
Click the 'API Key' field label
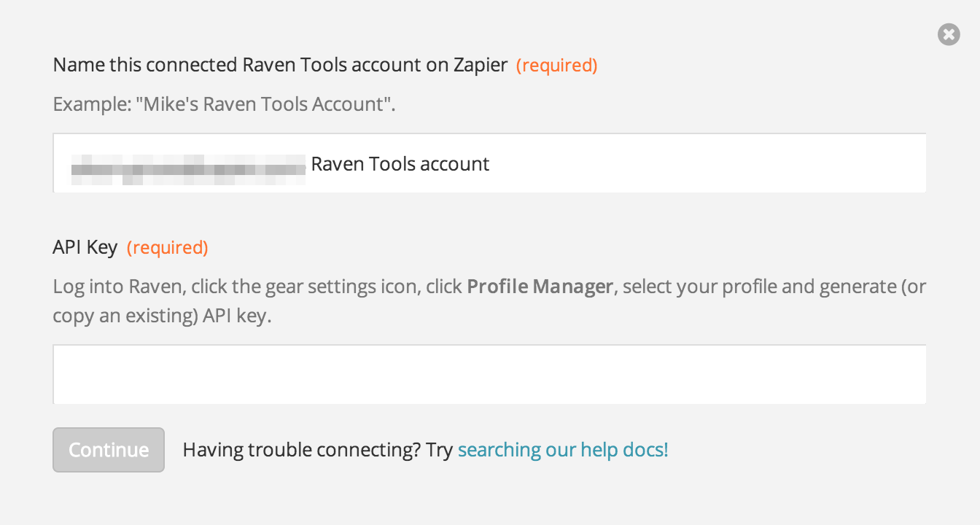(x=85, y=248)
